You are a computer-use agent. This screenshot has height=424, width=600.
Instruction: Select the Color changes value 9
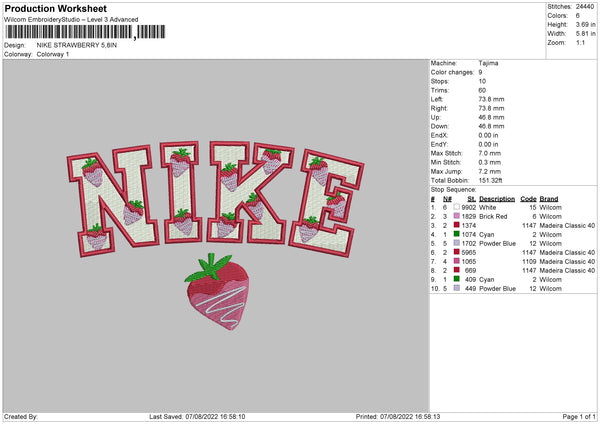480,72
